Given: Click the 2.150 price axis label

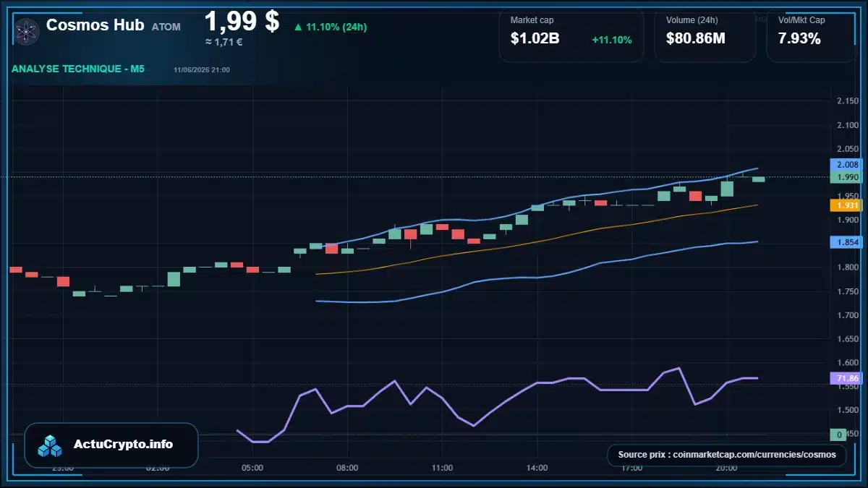Looking at the screenshot, I should pyautogui.click(x=847, y=100).
